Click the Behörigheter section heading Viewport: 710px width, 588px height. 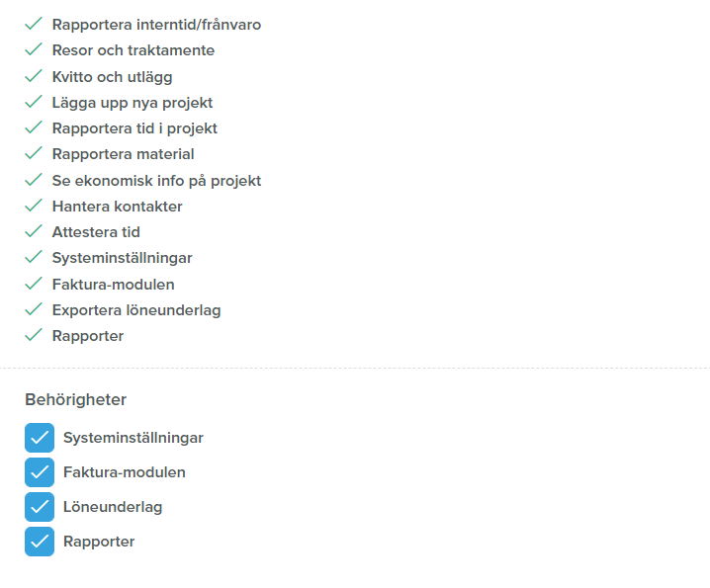point(75,399)
